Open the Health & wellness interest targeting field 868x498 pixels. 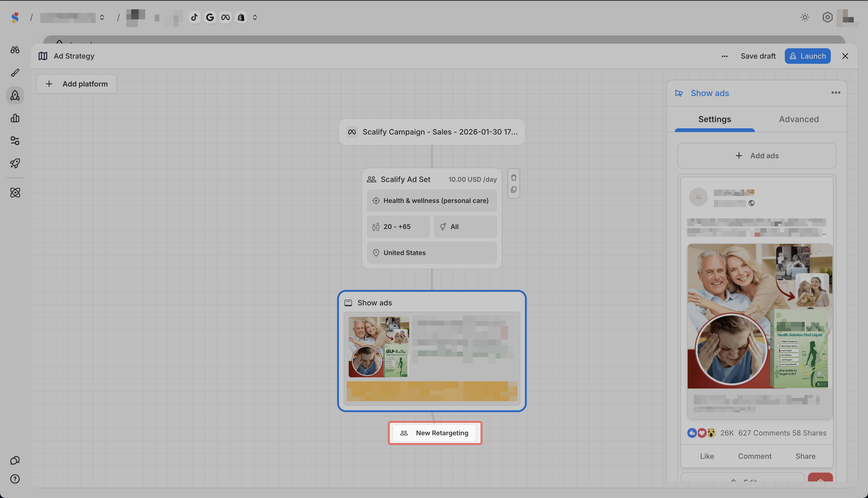tap(432, 201)
